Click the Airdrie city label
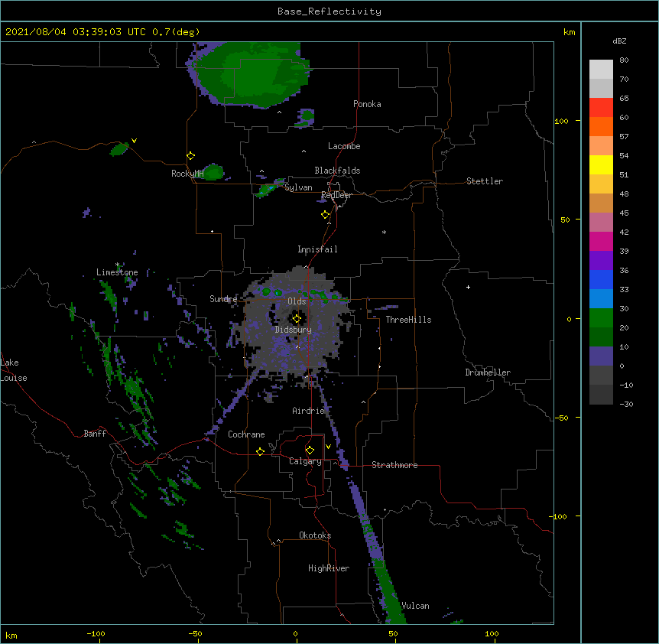The height and width of the screenshot is (644, 659). pyautogui.click(x=309, y=411)
